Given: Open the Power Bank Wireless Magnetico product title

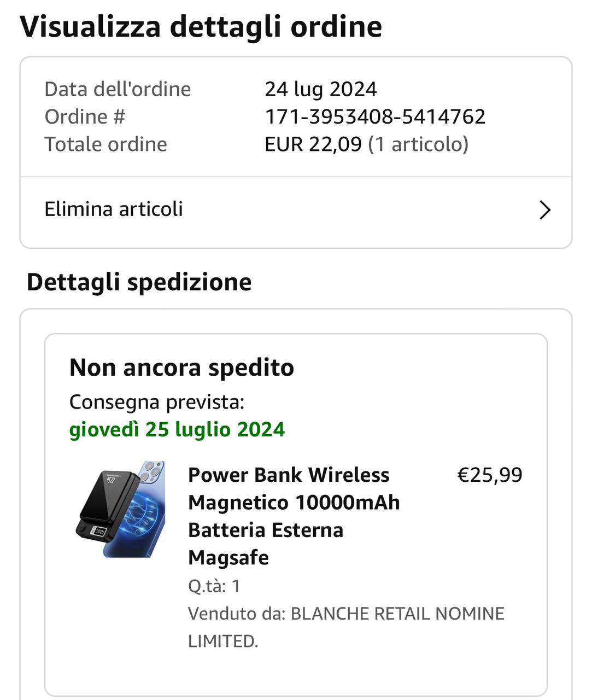Looking at the screenshot, I should click(294, 516).
